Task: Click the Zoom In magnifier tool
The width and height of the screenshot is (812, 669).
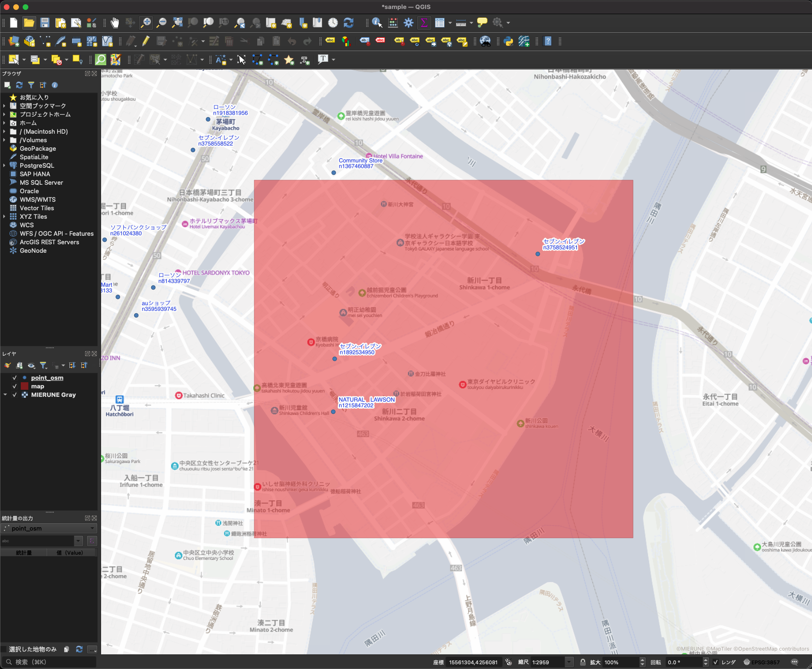Action: point(146,23)
